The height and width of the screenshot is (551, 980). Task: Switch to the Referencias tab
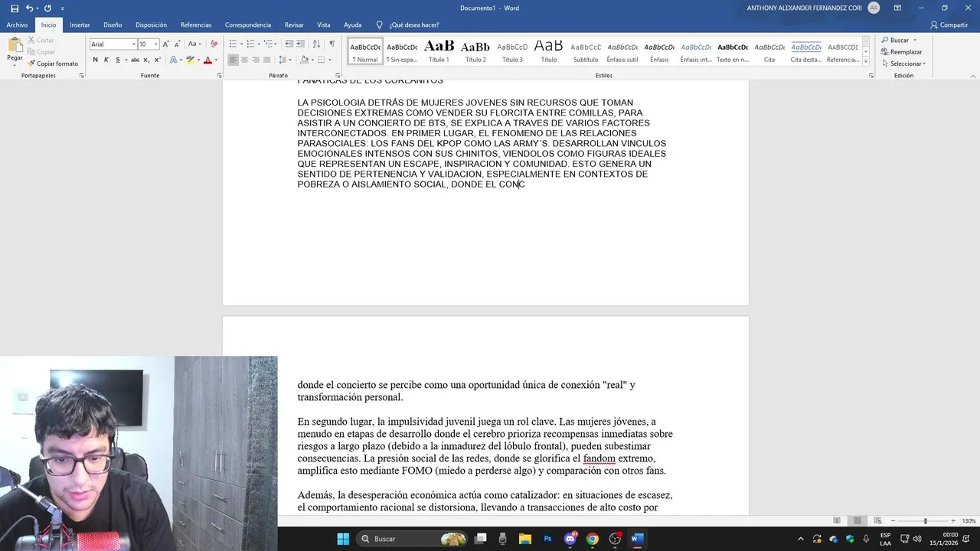pos(196,25)
